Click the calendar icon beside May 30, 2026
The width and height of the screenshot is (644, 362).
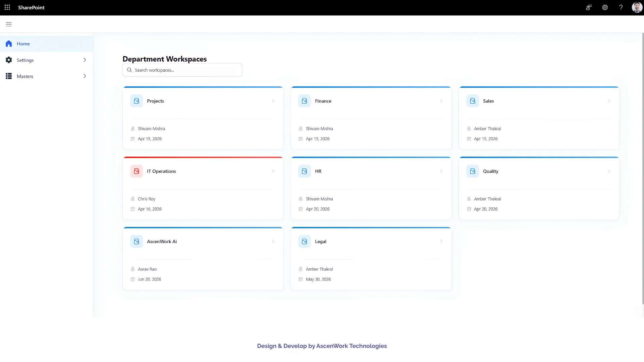301,279
